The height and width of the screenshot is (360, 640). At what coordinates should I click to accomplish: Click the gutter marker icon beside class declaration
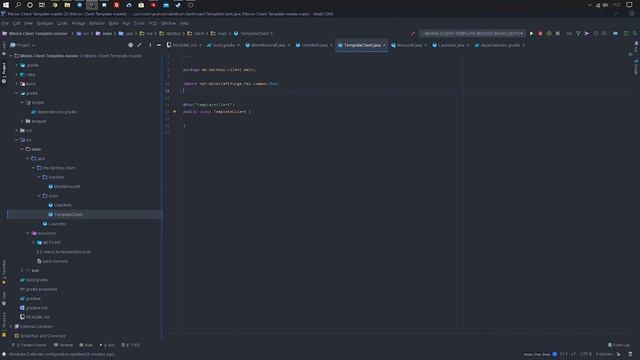click(175, 111)
